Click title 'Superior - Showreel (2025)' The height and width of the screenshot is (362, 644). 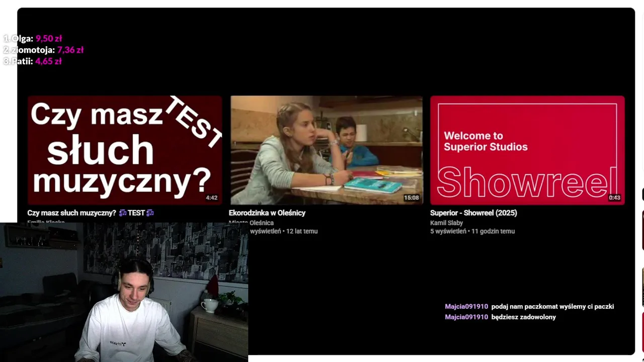point(473,213)
